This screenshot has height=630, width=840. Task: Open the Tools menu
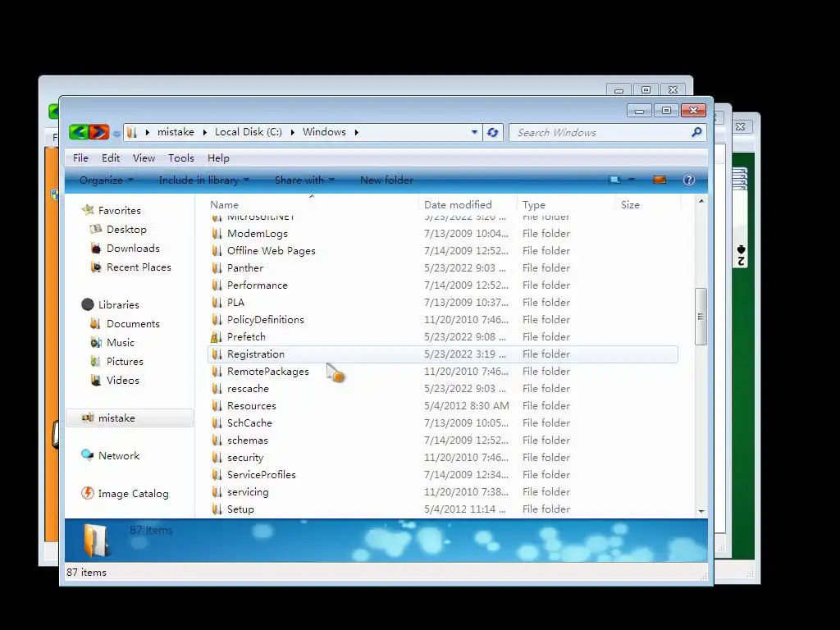point(181,158)
